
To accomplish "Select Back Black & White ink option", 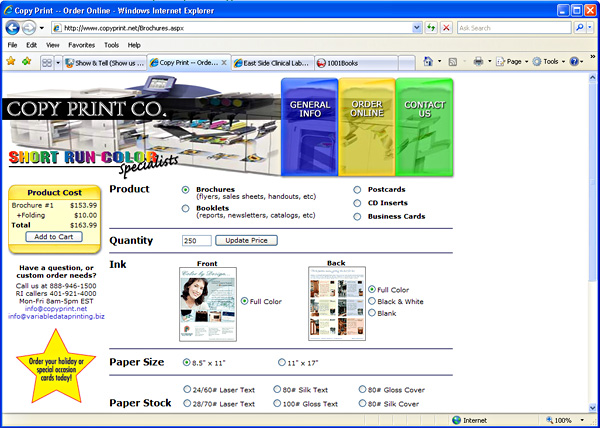I will point(372,301).
